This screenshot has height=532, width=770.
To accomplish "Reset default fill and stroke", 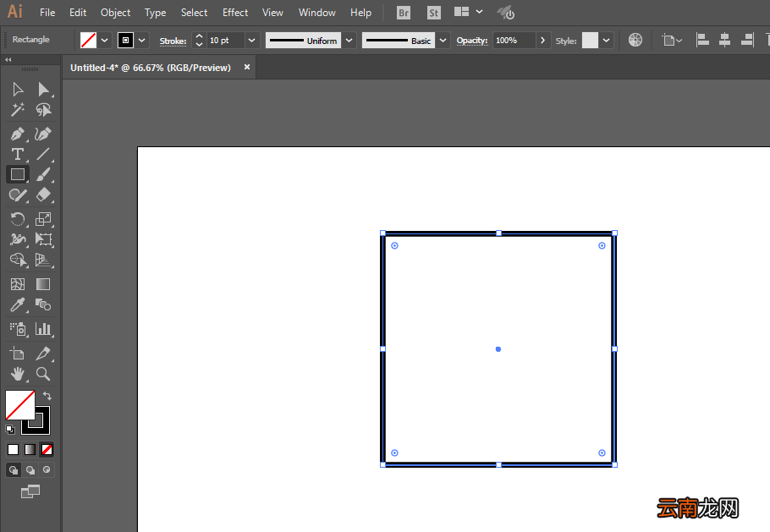I will coord(10,430).
